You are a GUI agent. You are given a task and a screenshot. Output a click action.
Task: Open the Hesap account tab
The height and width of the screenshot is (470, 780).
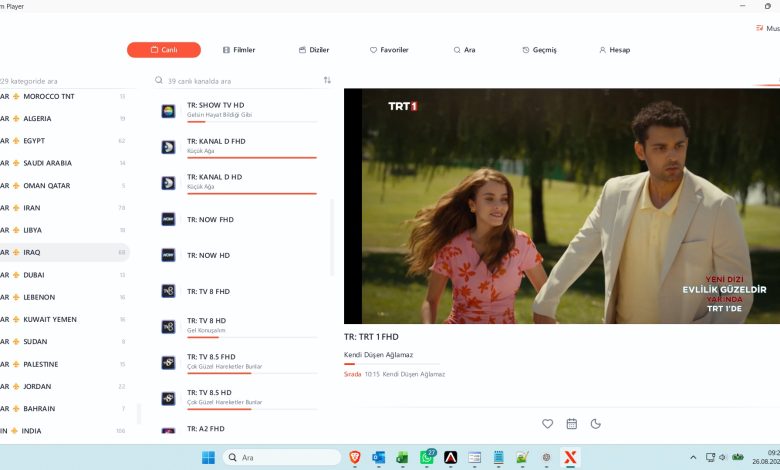pos(614,50)
